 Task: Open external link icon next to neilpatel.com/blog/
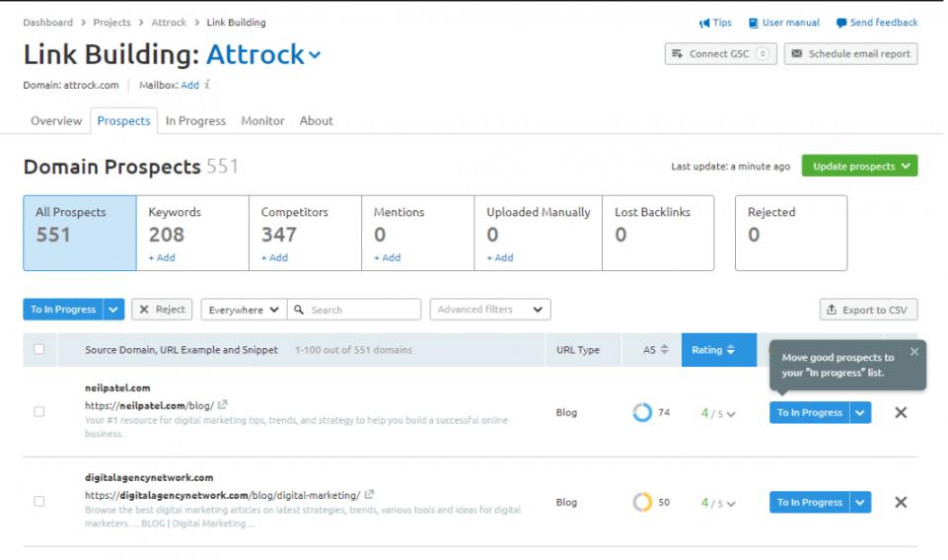(223, 405)
